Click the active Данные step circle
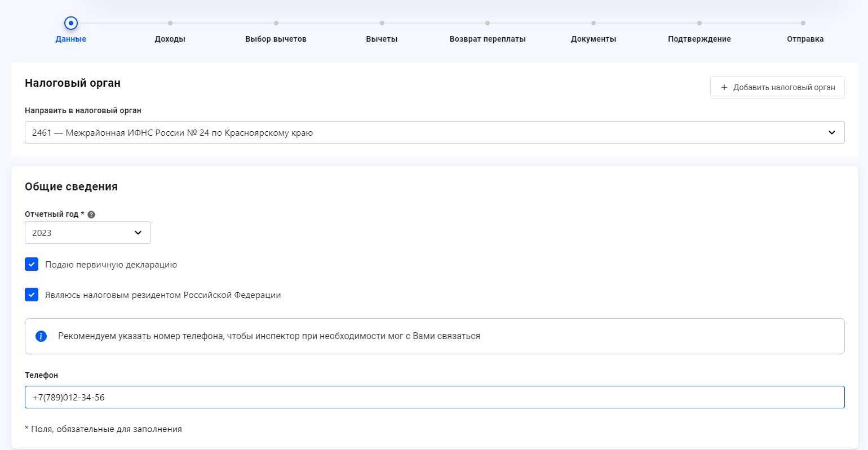Screen dimensions: 868x450 tap(71, 23)
